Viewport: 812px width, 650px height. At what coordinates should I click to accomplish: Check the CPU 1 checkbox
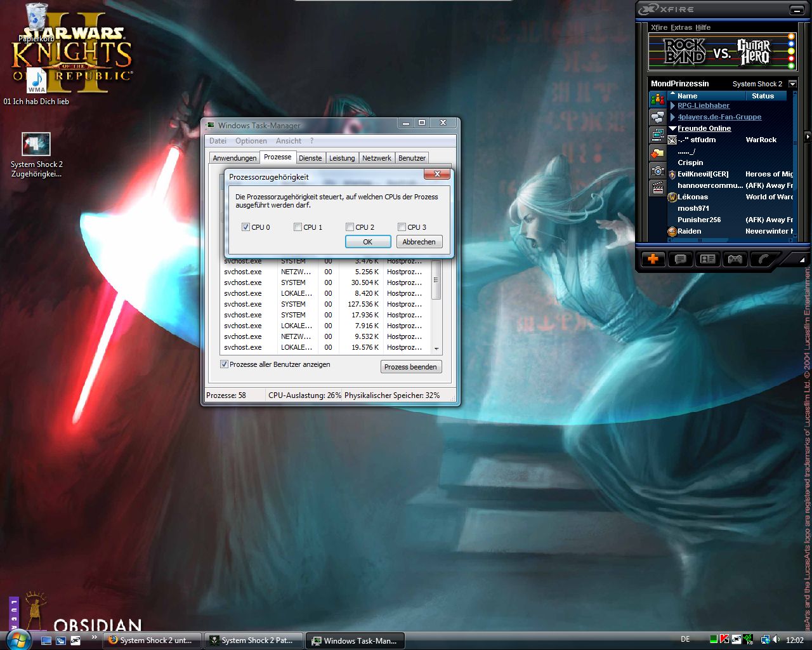pos(298,227)
